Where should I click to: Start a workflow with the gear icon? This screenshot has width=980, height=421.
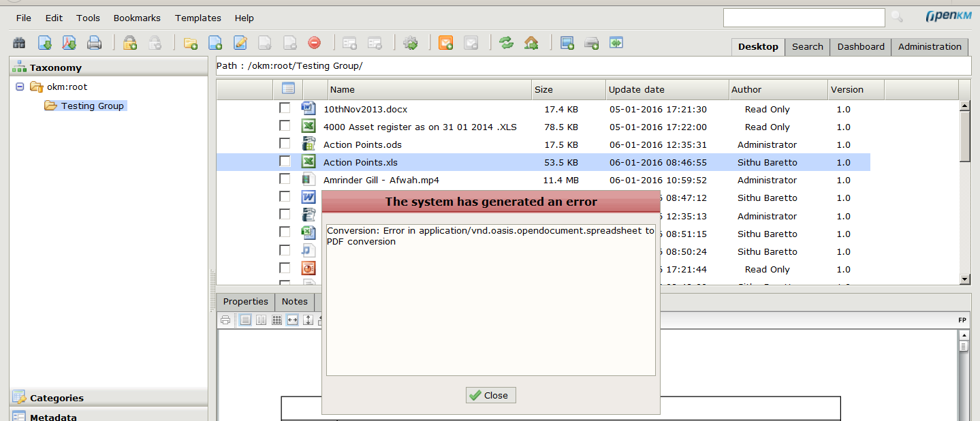point(411,42)
